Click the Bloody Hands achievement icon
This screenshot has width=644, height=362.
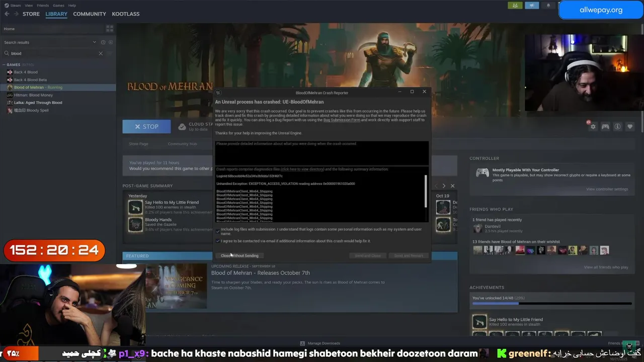tap(135, 224)
